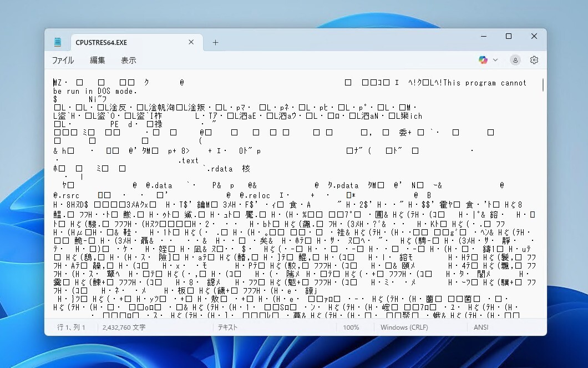Expand the Copilot dropdown chevron
Image resolution: width=588 pixels, height=368 pixels.
(x=495, y=60)
